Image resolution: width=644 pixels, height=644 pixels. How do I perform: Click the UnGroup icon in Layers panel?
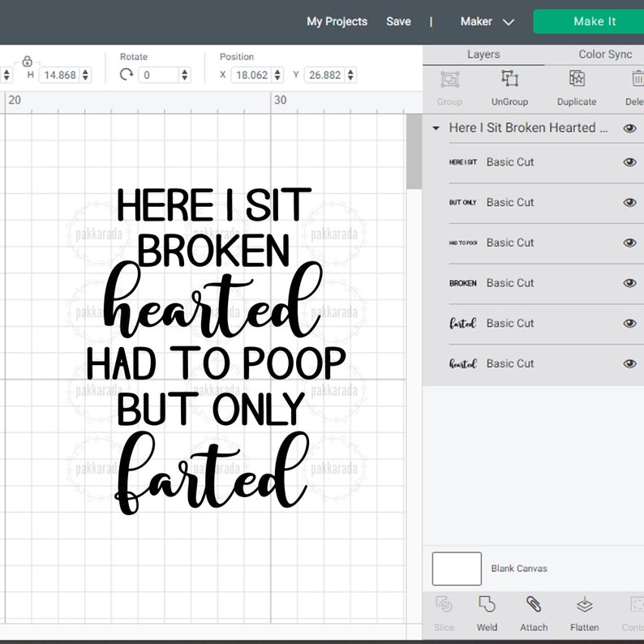click(x=509, y=79)
